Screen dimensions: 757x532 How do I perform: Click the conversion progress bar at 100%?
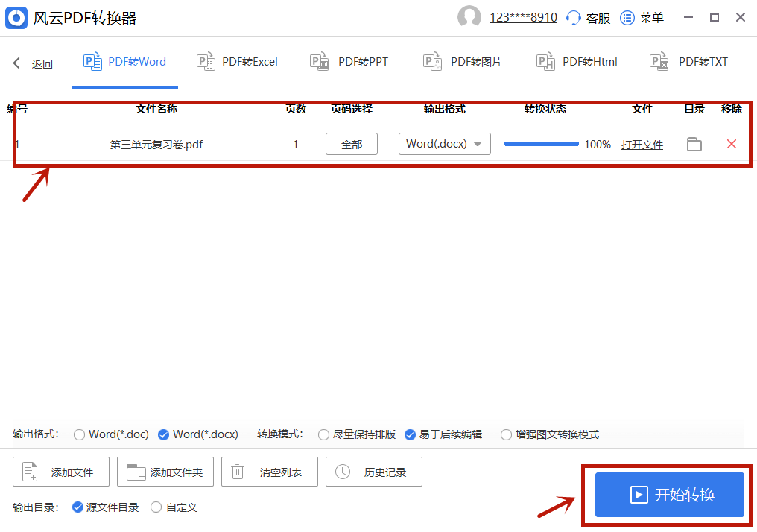541,144
